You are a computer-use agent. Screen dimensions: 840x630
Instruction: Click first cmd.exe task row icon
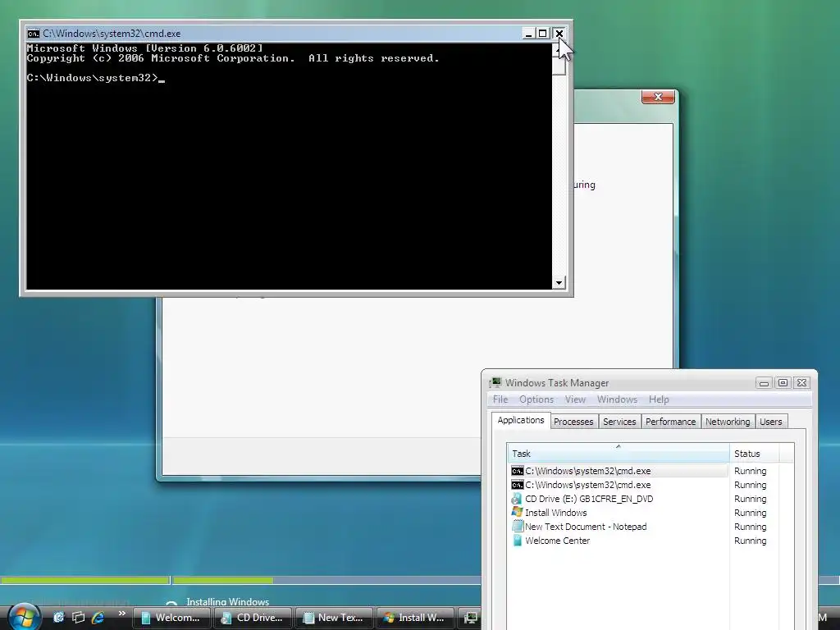[x=517, y=471]
